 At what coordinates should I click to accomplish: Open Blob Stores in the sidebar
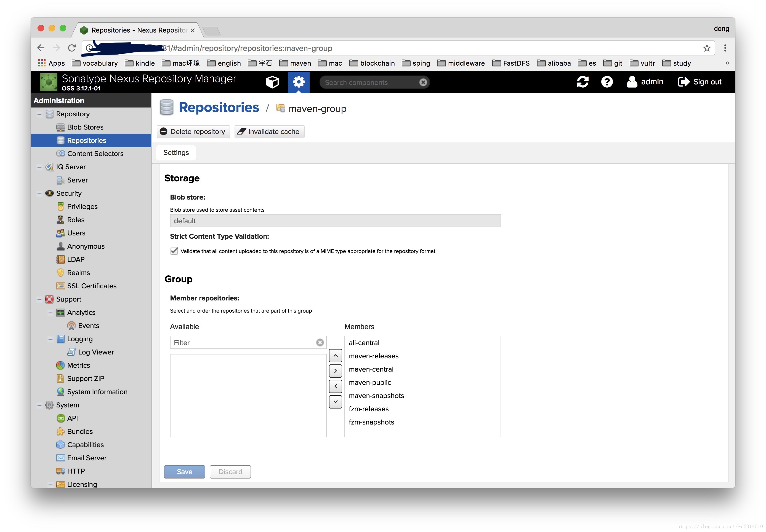(85, 127)
